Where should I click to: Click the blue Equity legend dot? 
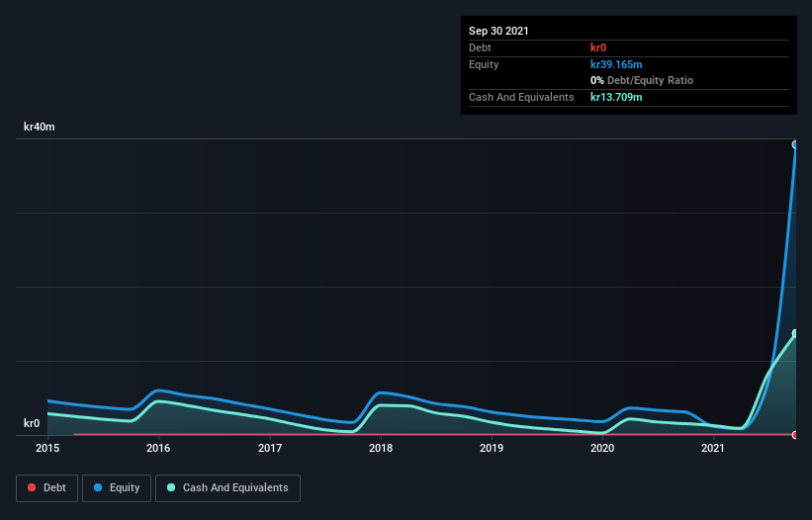pyautogui.click(x=98, y=487)
